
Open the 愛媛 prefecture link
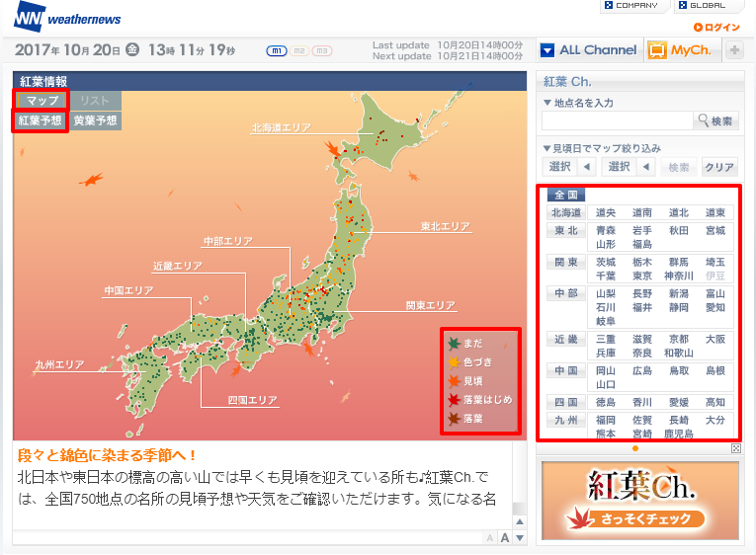(679, 402)
